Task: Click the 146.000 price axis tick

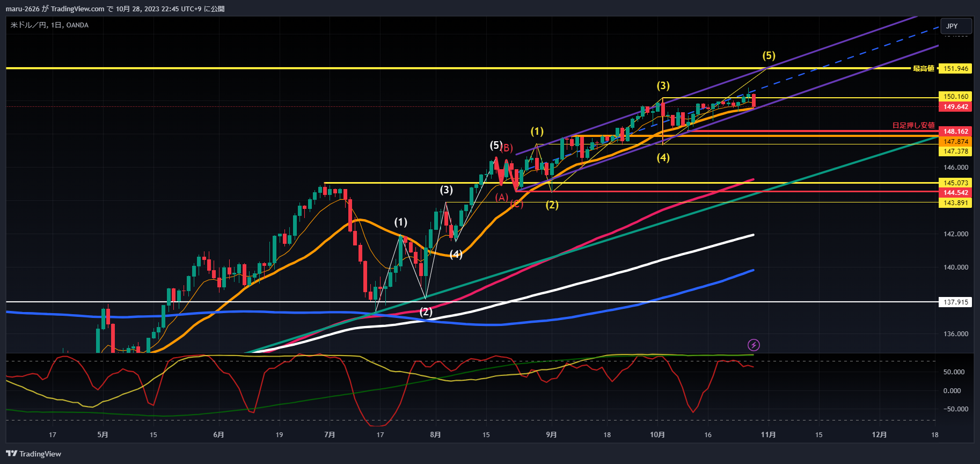Action: click(x=956, y=168)
